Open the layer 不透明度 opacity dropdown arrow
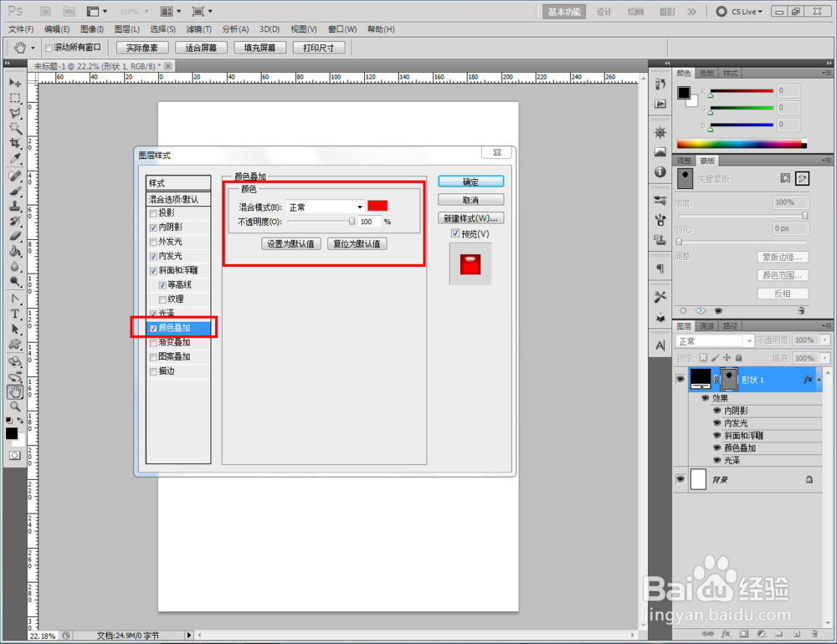The width and height of the screenshot is (837, 644). click(x=826, y=340)
